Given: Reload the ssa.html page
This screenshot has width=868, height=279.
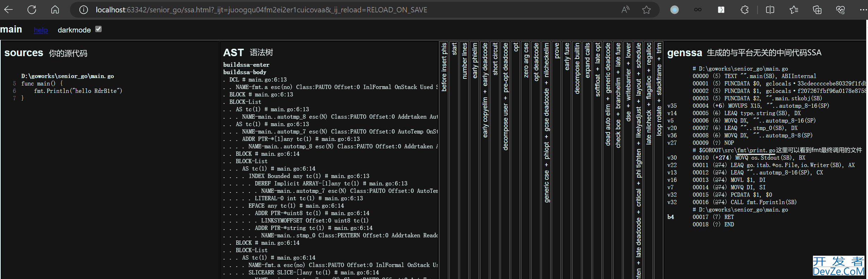Looking at the screenshot, I should click(x=32, y=10).
